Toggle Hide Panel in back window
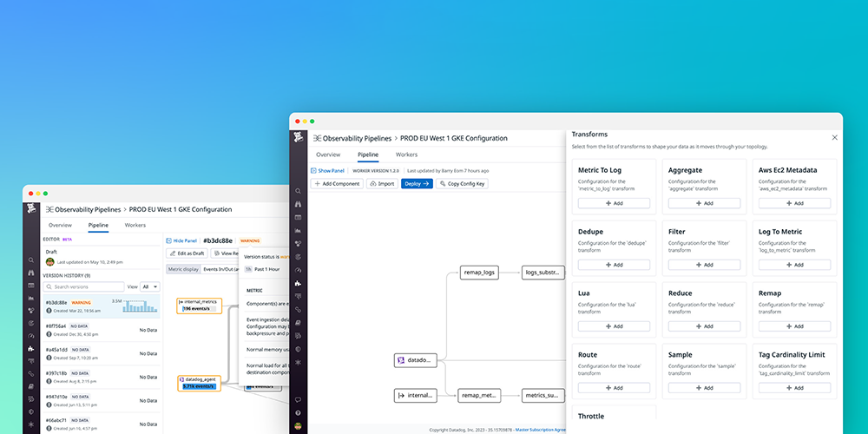Screen dimensions: 868x434 (x=181, y=240)
